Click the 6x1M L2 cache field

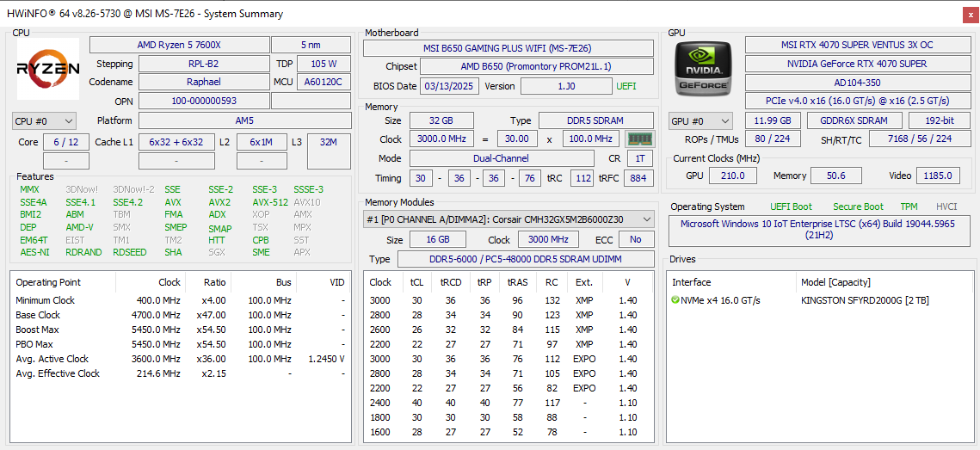(x=262, y=142)
